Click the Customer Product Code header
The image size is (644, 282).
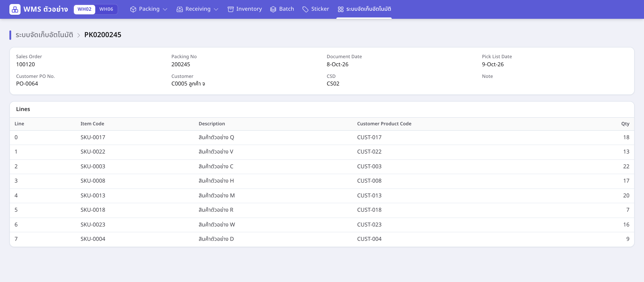click(x=384, y=124)
